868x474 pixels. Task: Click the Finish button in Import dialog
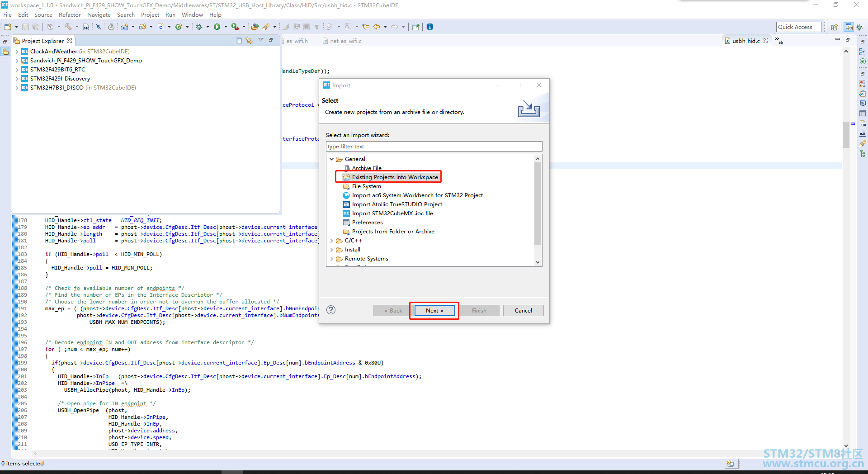pos(479,310)
